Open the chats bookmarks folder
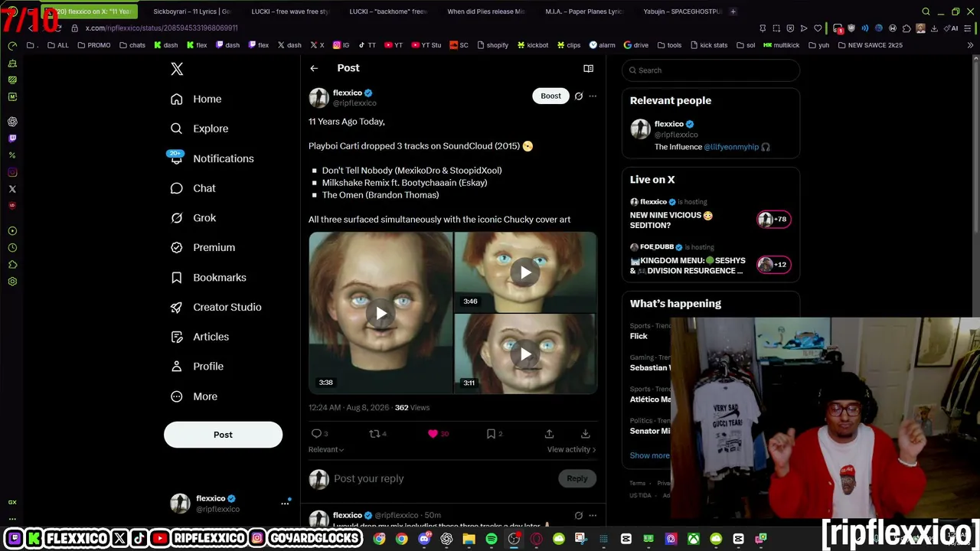This screenshot has height=551, width=980. pyautogui.click(x=132, y=45)
